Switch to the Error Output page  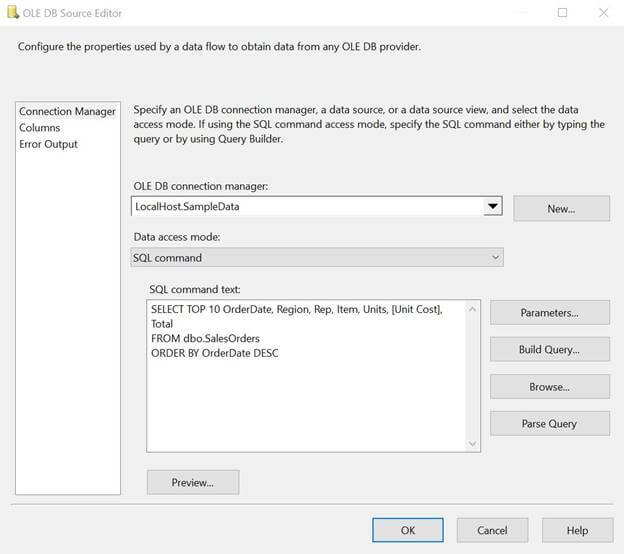(48, 144)
